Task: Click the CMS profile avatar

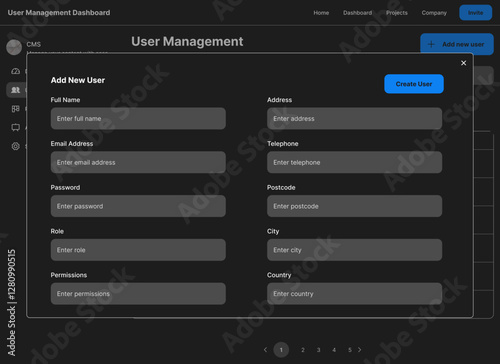Action: 14,47
